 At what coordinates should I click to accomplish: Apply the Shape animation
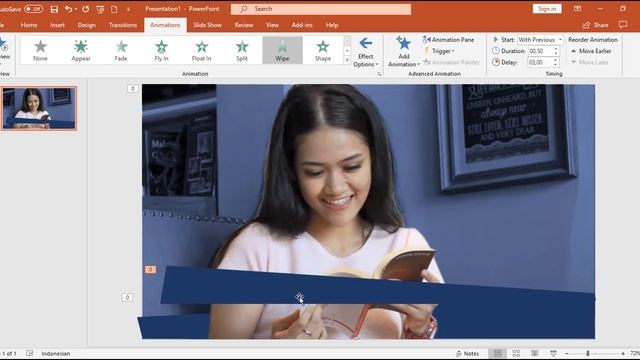coord(322,50)
